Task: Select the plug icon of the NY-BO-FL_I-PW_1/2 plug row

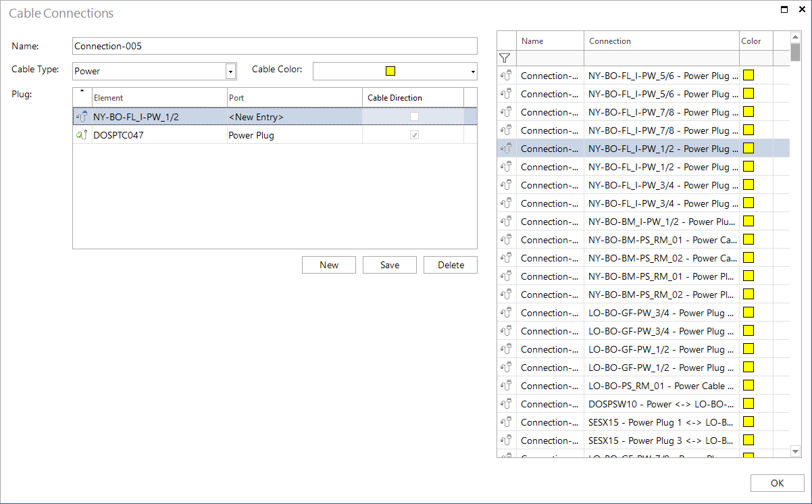Action: tap(82, 117)
